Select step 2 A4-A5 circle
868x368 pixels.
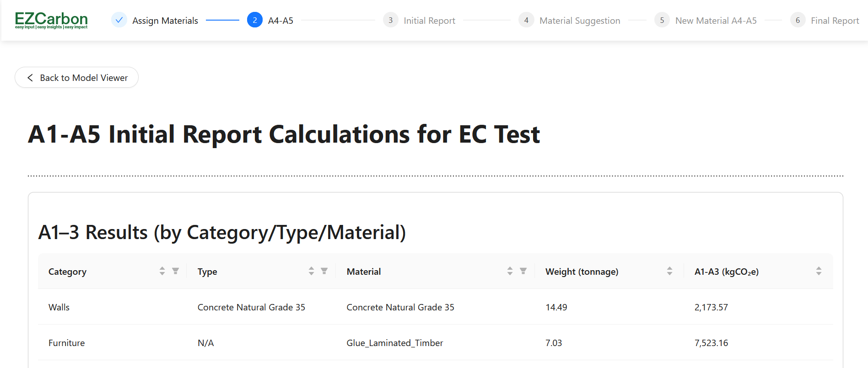click(255, 20)
